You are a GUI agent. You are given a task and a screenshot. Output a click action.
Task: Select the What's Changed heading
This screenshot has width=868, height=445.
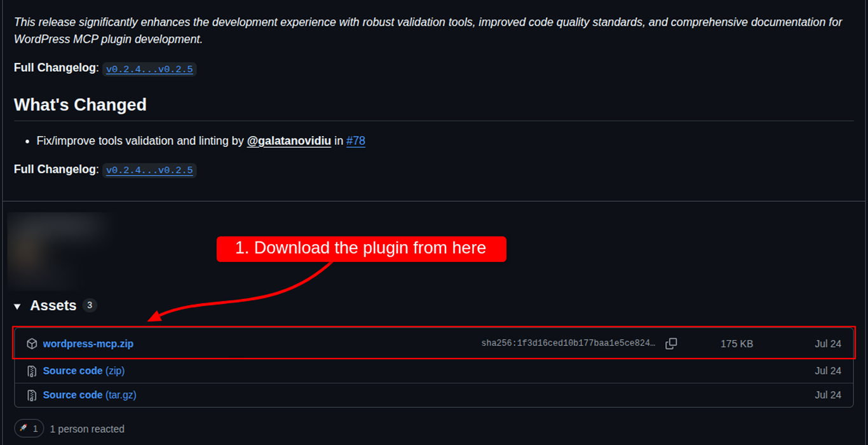80,104
